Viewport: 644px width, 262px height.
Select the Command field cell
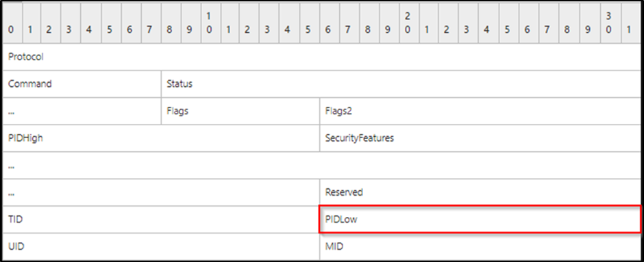click(82, 84)
